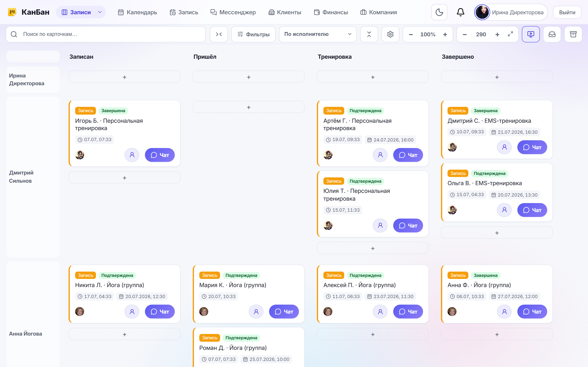Collapse columns with arrows-inward icon
The width and height of the screenshot is (588, 367).
219,34
